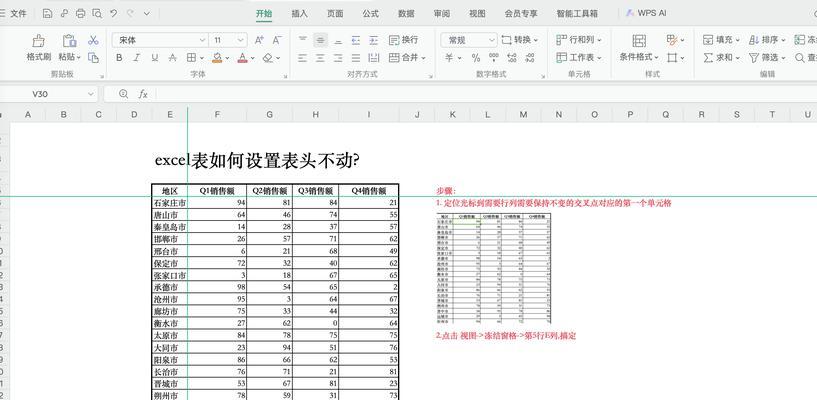
Task: Expand the Filter (筛选) dropdown
Action: tap(783, 58)
